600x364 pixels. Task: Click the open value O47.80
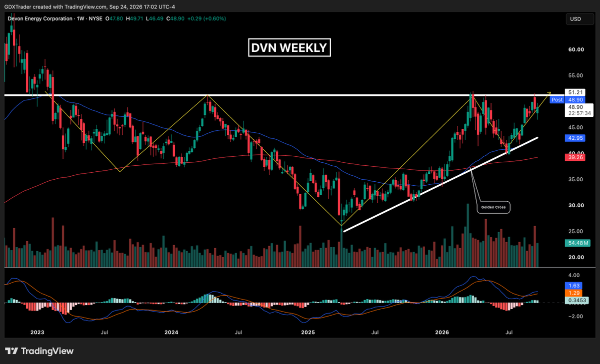pyautogui.click(x=114, y=18)
